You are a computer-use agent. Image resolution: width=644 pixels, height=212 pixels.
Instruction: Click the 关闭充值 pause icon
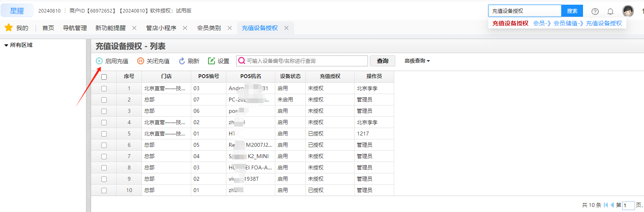point(141,61)
